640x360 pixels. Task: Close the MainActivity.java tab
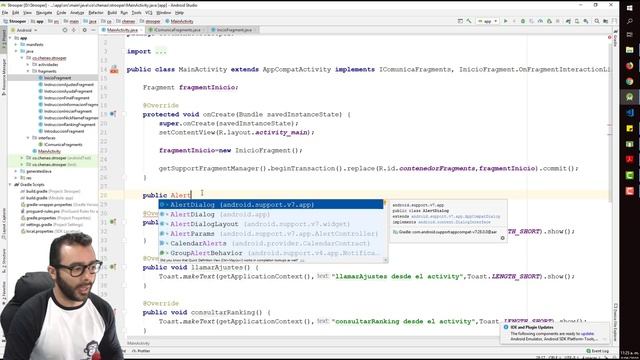click(x=142, y=30)
